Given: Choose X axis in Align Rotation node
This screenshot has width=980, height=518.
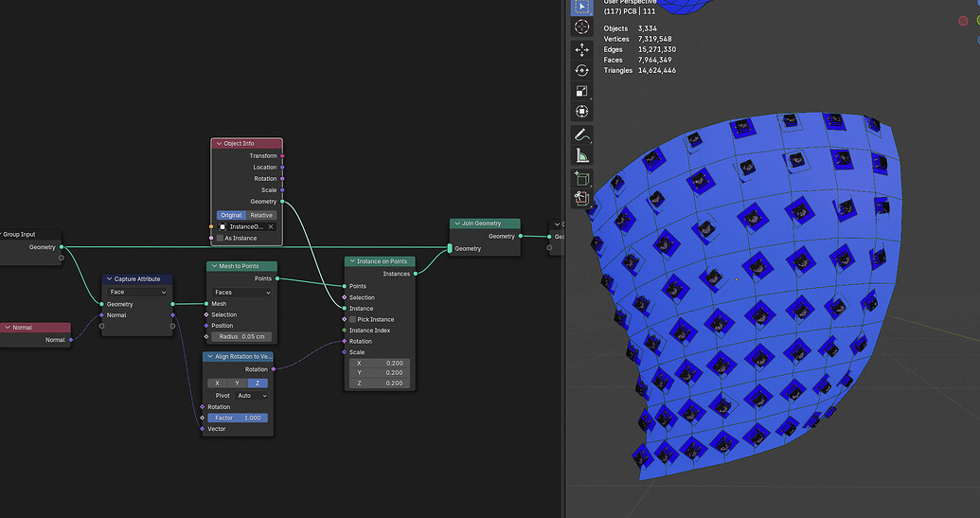Looking at the screenshot, I should (x=217, y=383).
